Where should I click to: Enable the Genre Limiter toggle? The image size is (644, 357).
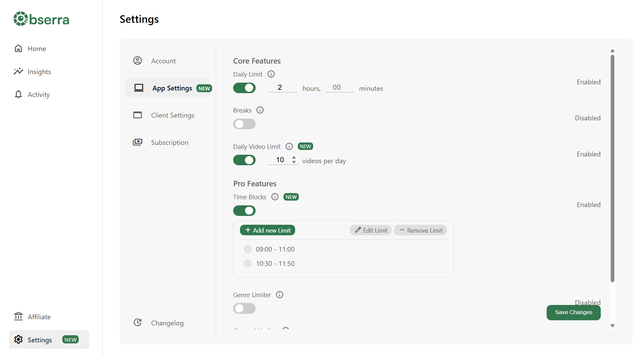pos(244,308)
